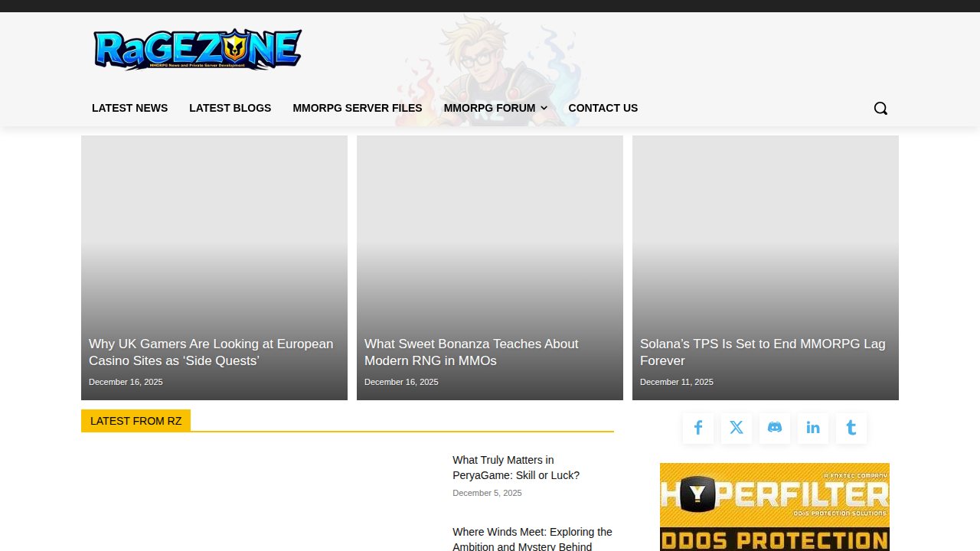The width and height of the screenshot is (980, 551).
Task: Go to Latest News menu item
Action: point(129,108)
